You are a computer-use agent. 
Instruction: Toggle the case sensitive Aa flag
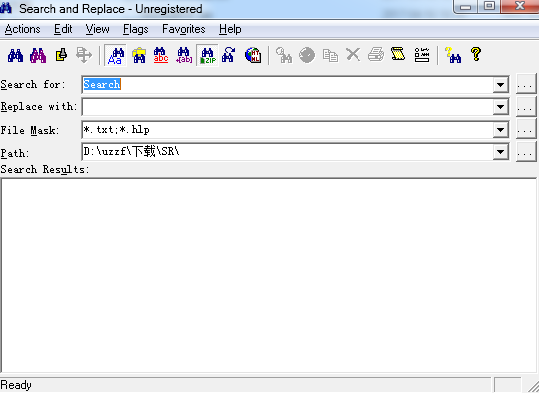click(x=116, y=55)
